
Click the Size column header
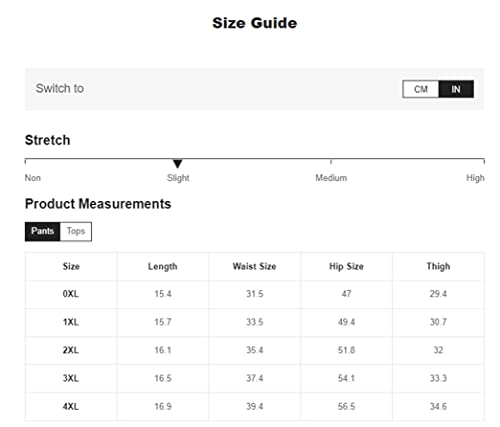pos(71,266)
